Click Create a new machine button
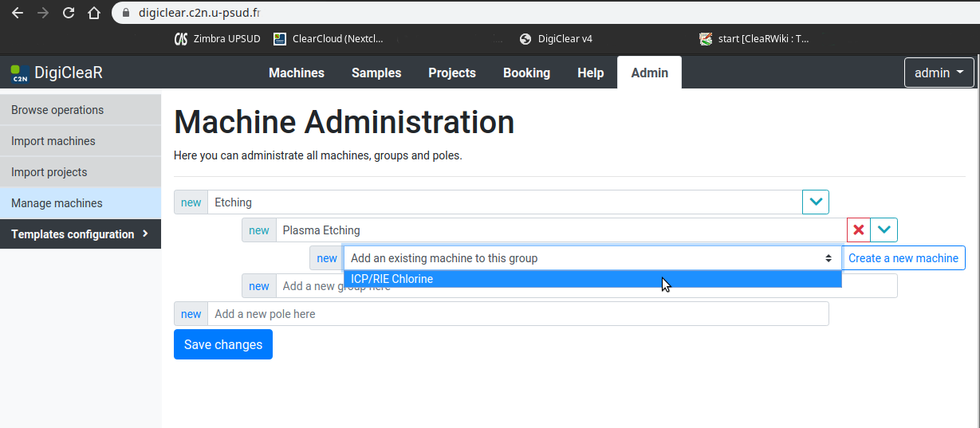 903,258
